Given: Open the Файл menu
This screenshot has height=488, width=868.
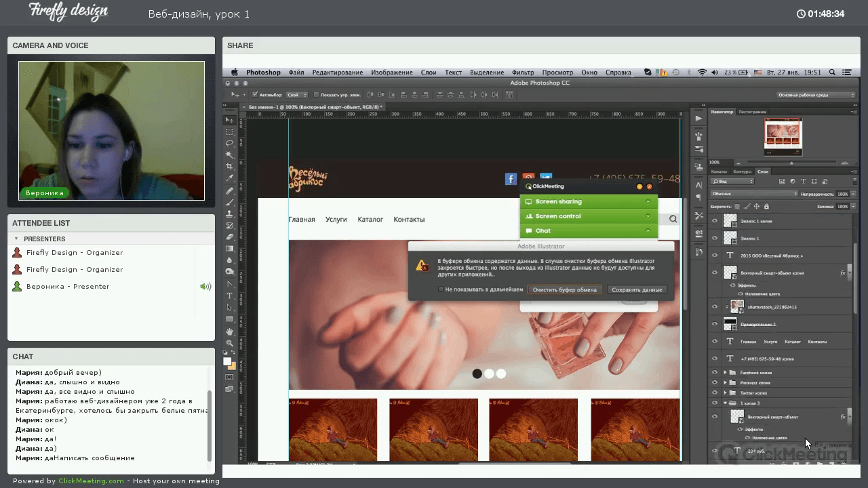Looking at the screenshot, I should point(296,72).
